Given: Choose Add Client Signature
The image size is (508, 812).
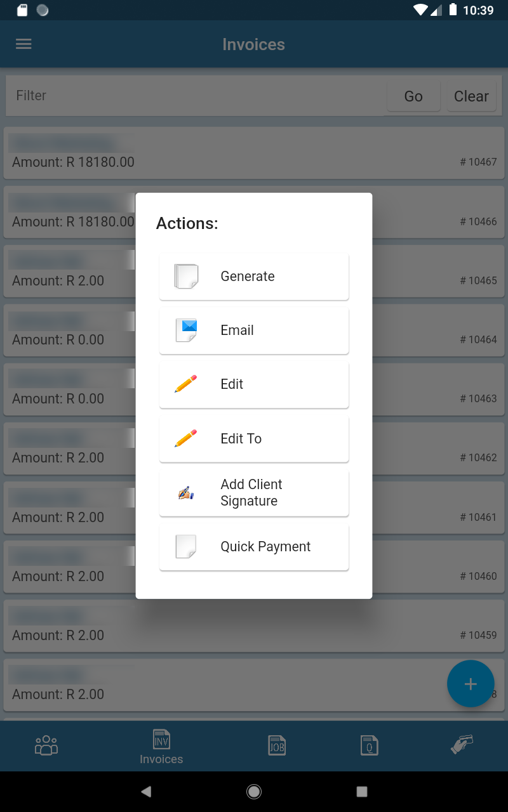Looking at the screenshot, I should [254, 493].
